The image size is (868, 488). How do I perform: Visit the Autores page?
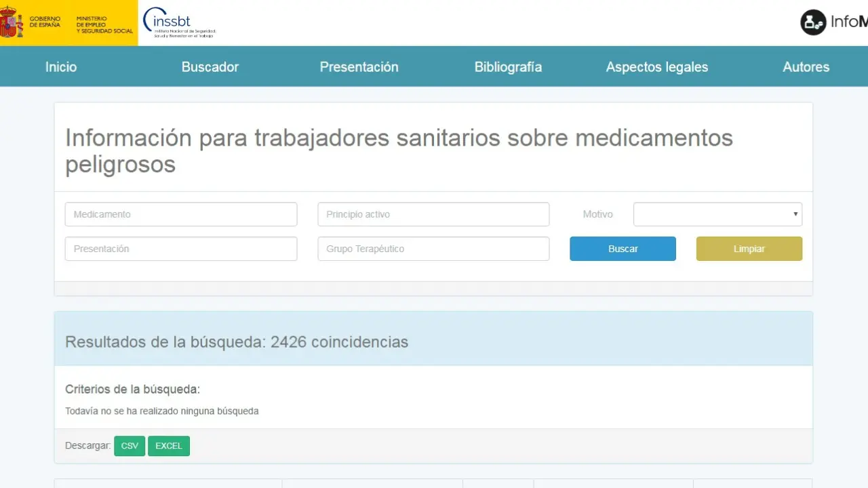click(806, 67)
